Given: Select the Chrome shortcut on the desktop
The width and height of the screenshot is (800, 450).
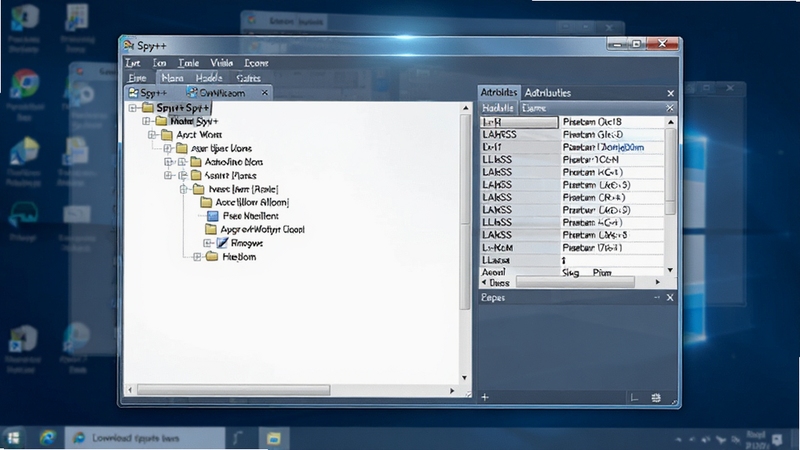Looking at the screenshot, I should [x=24, y=84].
